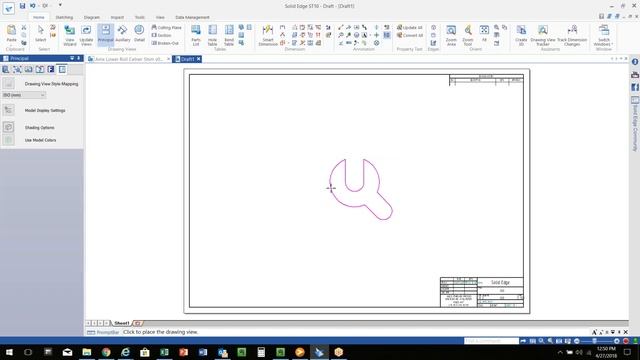The height and width of the screenshot is (360, 640).
Task: Undo the last action
Action: (x=33, y=6)
